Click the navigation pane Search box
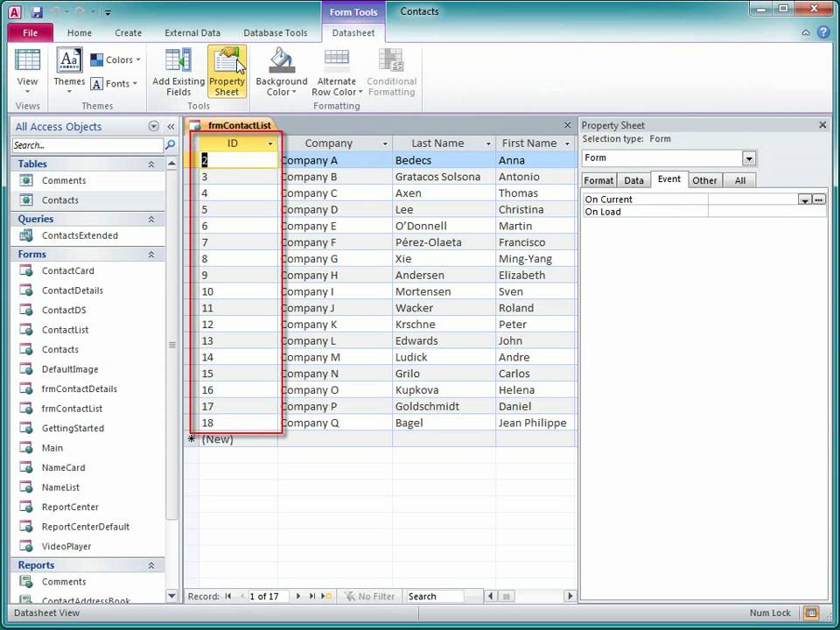This screenshot has width=840, height=630. pyautogui.click(x=87, y=145)
